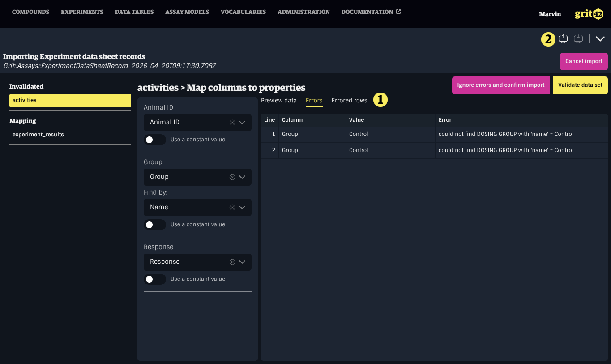611x364 pixels.
Task: Expand the top-right chevron menu
Action: tap(600, 39)
